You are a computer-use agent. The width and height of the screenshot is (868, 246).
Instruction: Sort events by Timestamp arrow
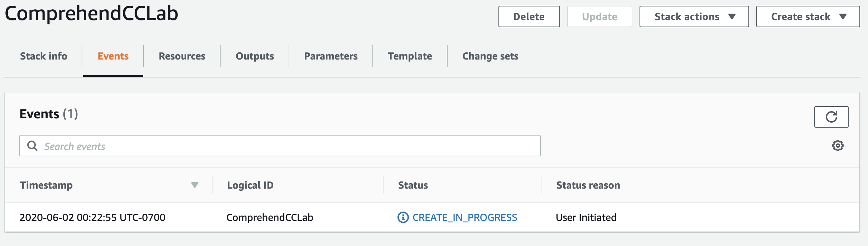tap(194, 185)
